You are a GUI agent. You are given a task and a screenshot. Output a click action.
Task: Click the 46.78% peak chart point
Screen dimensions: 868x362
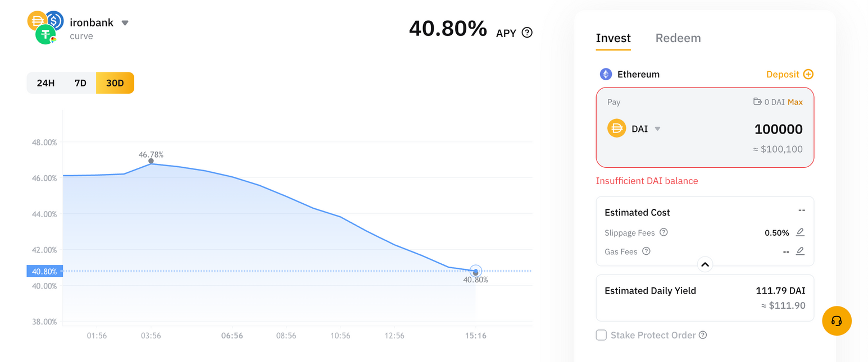151,161
